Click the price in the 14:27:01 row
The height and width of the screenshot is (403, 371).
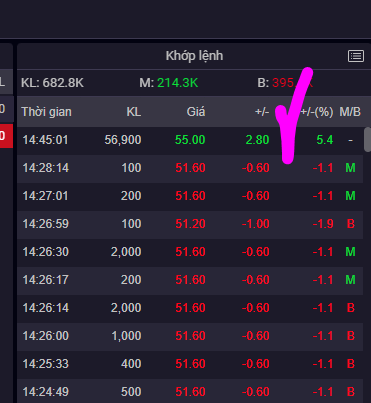[190, 196]
